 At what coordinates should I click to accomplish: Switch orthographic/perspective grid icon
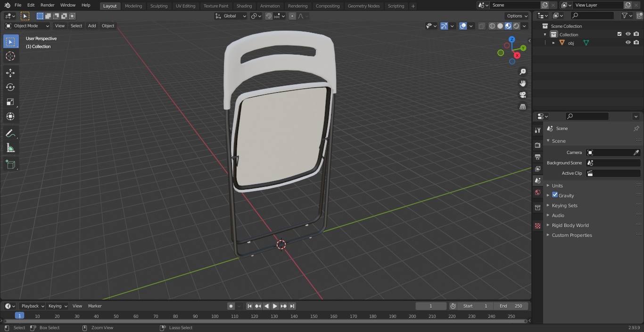coord(522,107)
